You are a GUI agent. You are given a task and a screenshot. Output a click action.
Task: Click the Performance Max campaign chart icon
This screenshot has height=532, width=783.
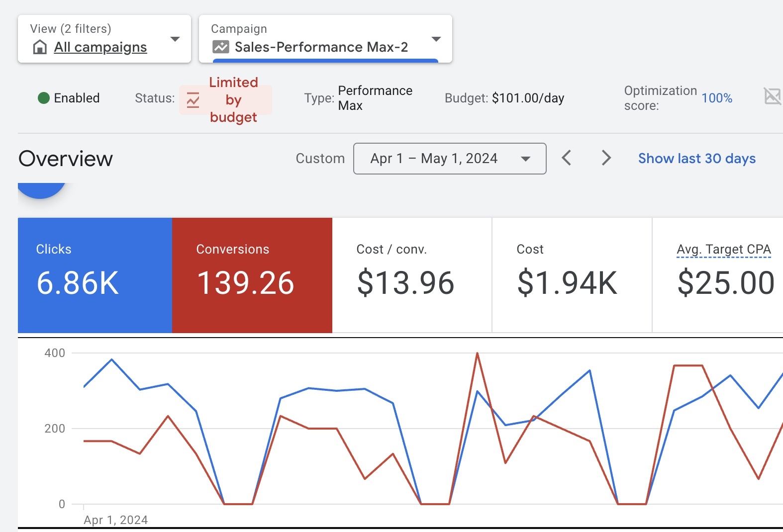220,47
